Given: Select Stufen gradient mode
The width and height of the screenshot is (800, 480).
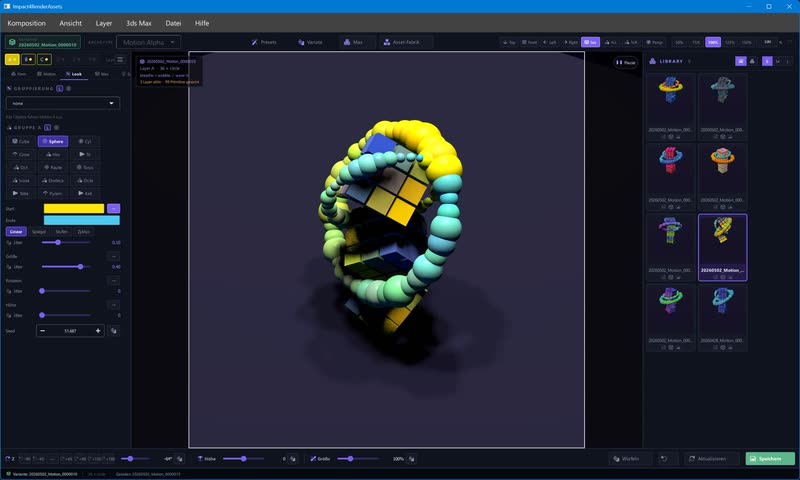Looking at the screenshot, I should pyautogui.click(x=62, y=232).
